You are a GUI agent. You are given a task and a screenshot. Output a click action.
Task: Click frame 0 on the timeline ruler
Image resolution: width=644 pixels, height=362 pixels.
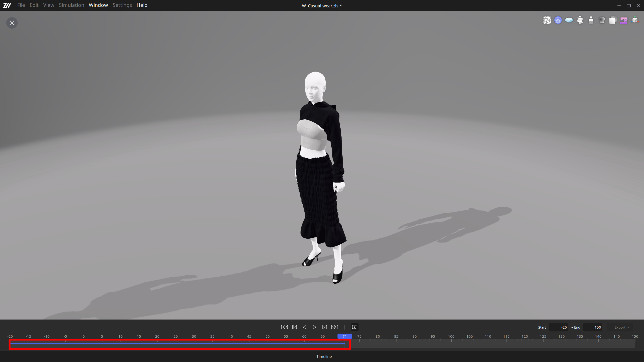tap(84, 336)
